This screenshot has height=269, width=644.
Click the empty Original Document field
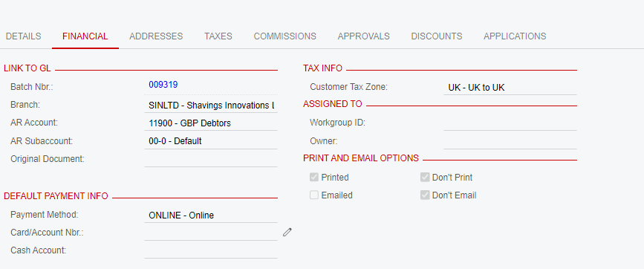[211, 159]
